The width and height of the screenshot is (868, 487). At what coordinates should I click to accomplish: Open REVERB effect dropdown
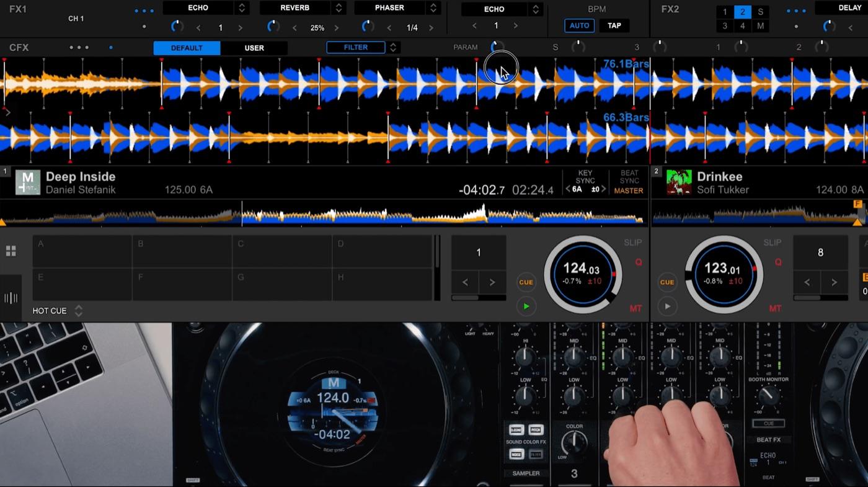339,8
